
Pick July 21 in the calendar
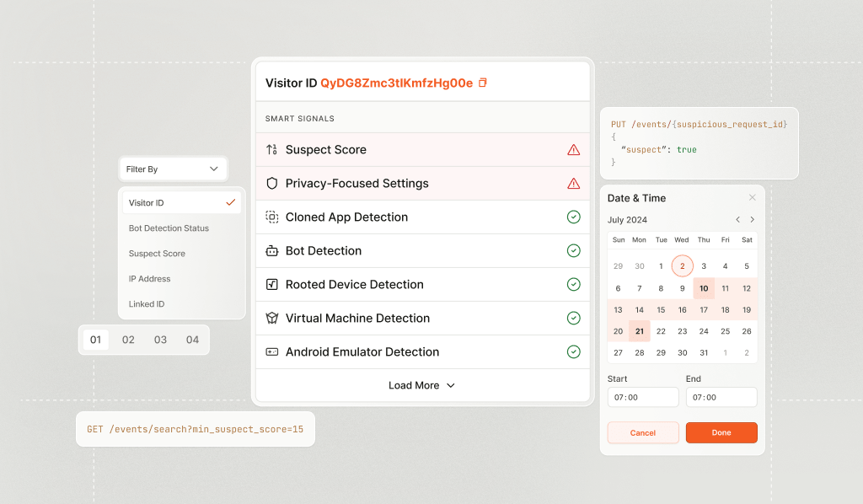pos(640,331)
